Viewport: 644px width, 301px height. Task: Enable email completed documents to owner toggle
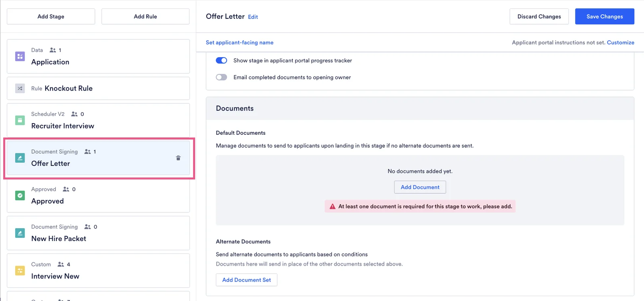221,77
